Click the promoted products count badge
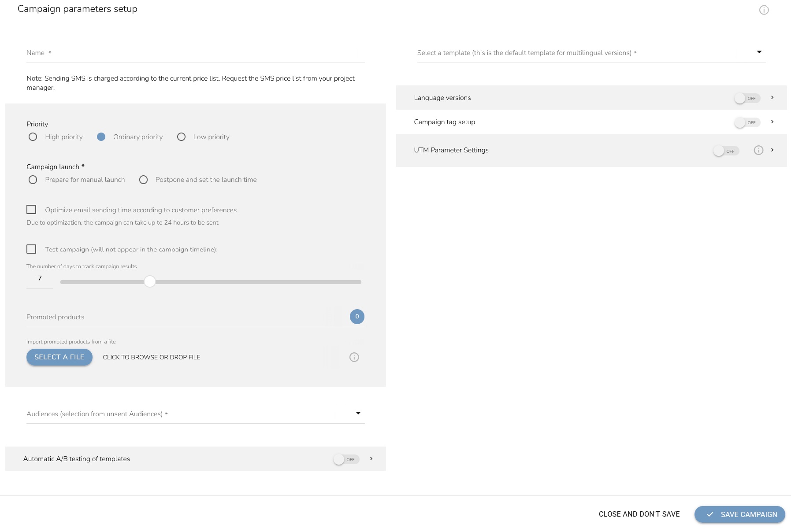This screenshot has width=791, height=532. tap(357, 317)
